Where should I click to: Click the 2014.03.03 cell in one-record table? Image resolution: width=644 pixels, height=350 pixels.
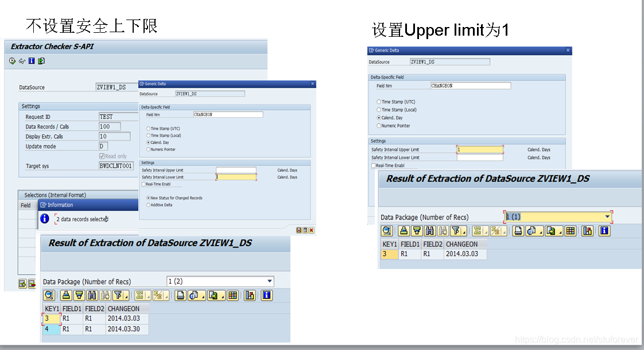[465, 254]
